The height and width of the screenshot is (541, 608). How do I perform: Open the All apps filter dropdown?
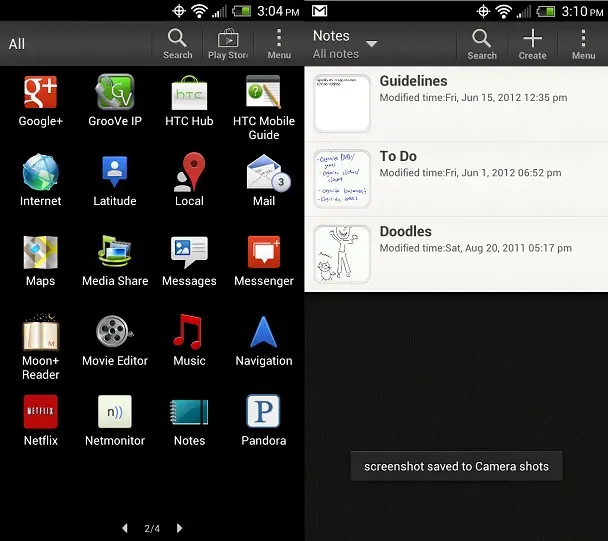point(17,44)
